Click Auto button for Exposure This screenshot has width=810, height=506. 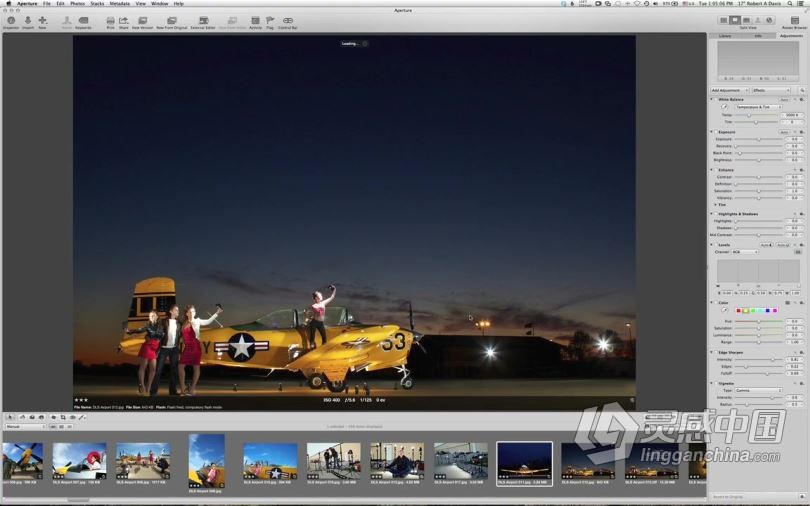coord(784,132)
